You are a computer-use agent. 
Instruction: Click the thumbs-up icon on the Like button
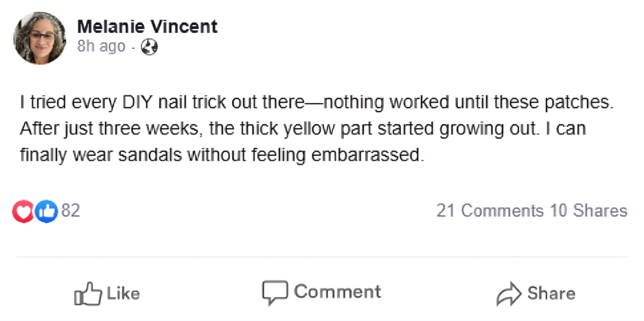point(87,294)
